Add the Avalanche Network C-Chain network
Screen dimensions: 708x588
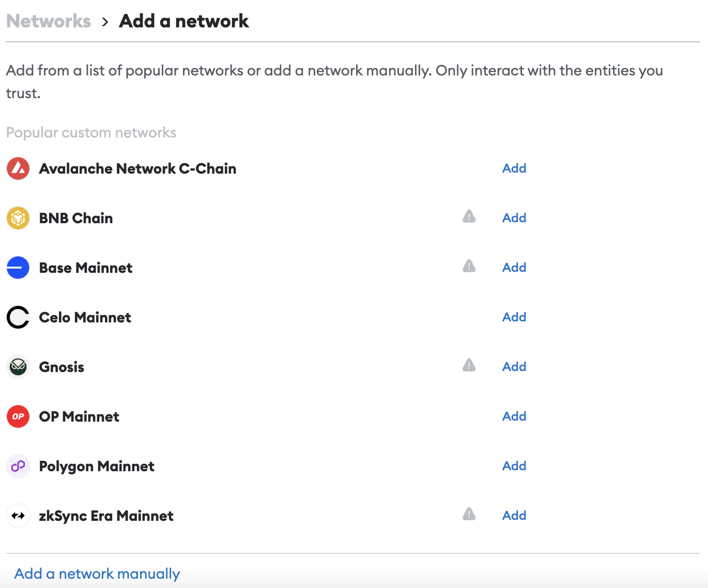coord(514,168)
